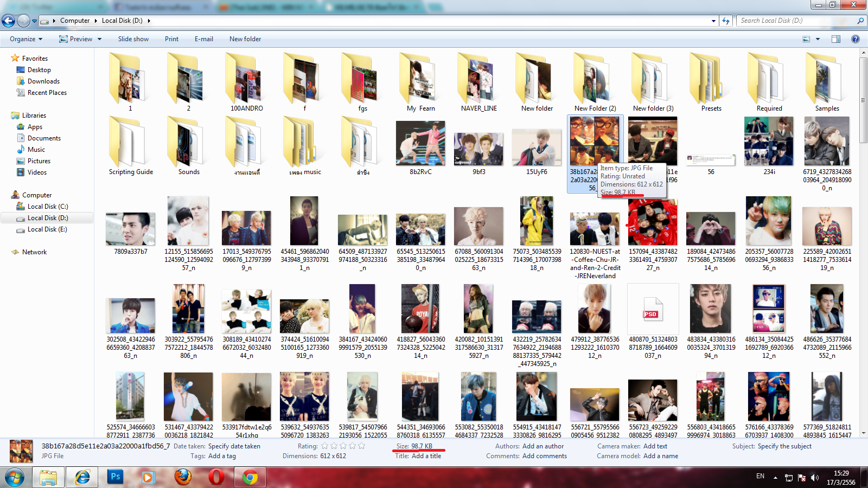The image size is (868, 488).
Task: Click Slide show in the toolbar
Action: pyautogui.click(x=133, y=39)
